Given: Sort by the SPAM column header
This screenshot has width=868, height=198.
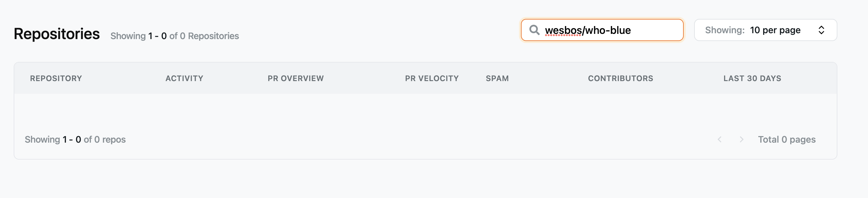Looking at the screenshot, I should click(x=497, y=78).
